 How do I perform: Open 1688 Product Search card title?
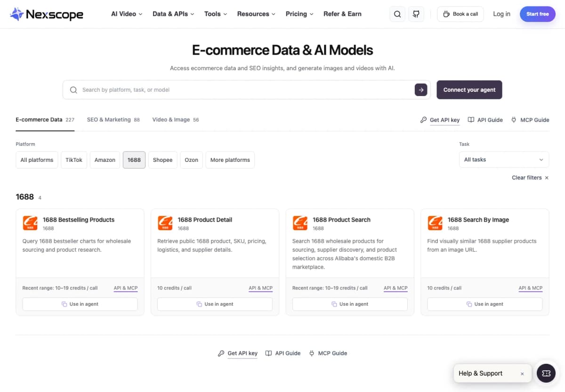(x=341, y=220)
